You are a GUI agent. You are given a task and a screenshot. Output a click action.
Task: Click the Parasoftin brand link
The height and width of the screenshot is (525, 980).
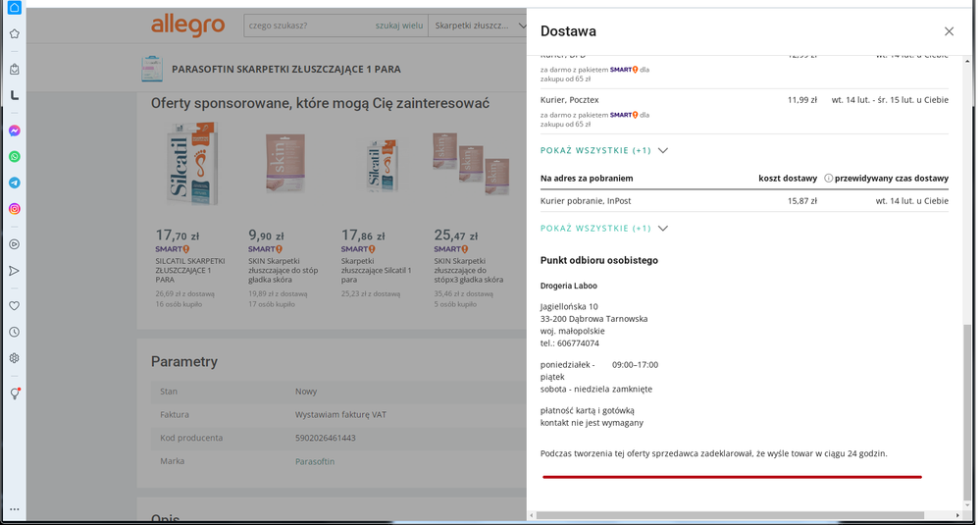315,462
